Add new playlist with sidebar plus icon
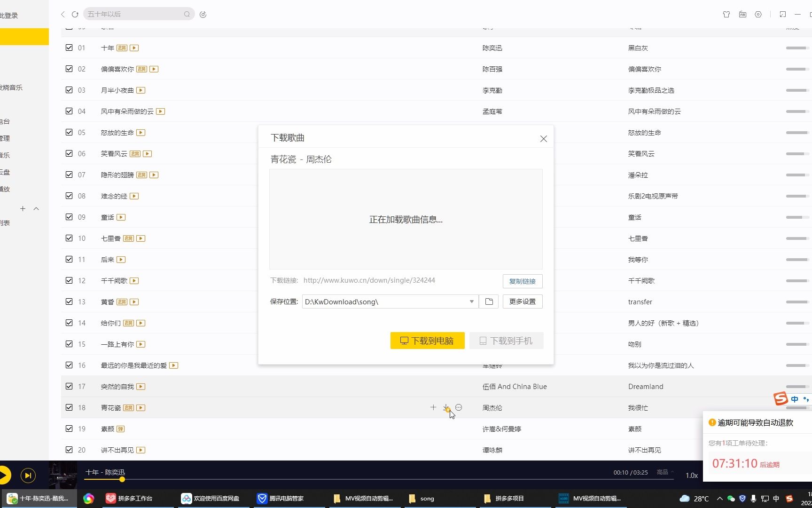The width and height of the screenshot is (812, 508). click(x=23, y=208)
